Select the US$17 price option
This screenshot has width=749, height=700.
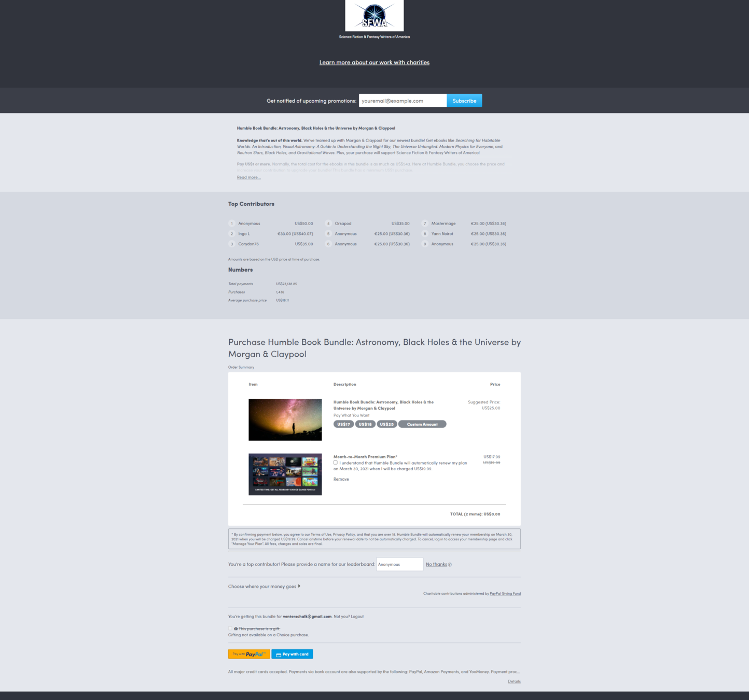pos(343,424)
